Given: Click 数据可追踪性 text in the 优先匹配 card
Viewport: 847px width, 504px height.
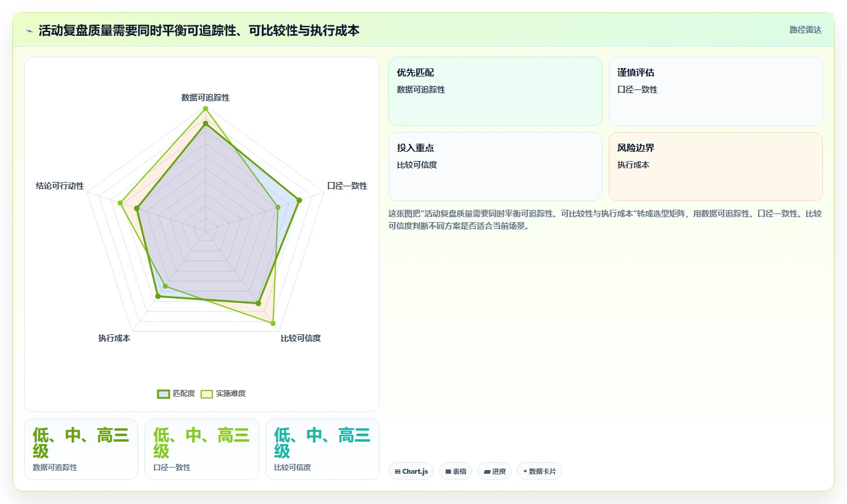Looking at the screenshot, I should point(421,89).
